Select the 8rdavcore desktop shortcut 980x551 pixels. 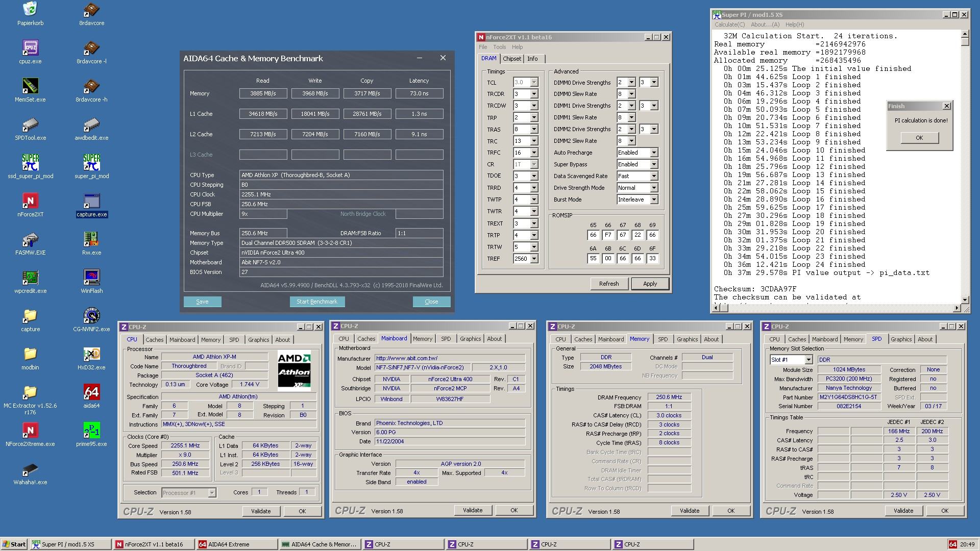tap(91, 14)
